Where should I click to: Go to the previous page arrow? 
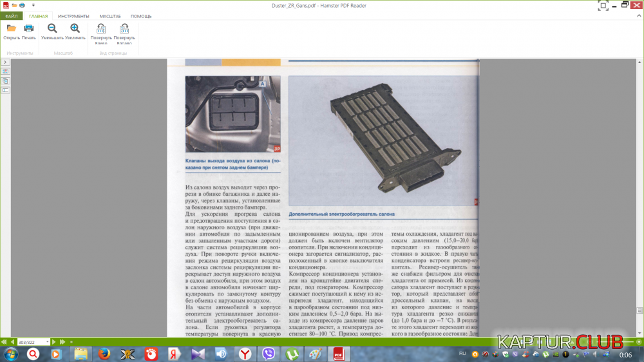tap(13, 341)
